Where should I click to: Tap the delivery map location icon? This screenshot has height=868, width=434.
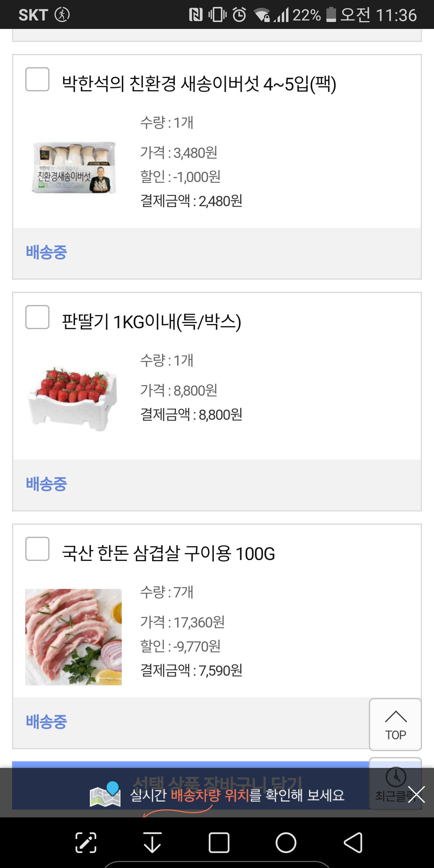(x=105, y=794)
